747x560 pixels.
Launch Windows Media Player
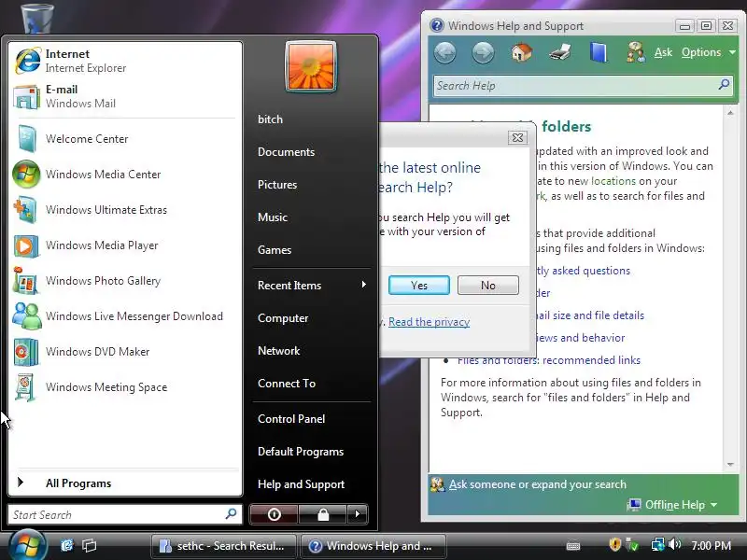click(x=125, y=245)
